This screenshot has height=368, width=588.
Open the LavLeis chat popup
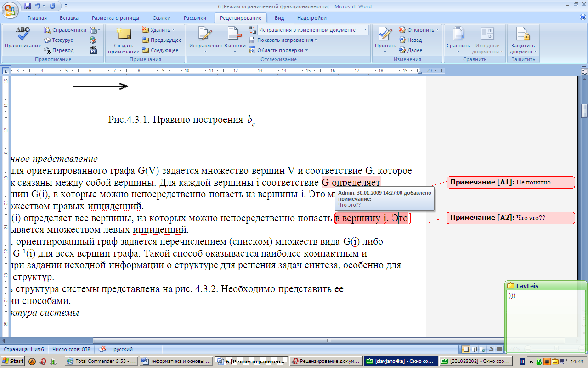pyautogui.click(x=546, y=317)
